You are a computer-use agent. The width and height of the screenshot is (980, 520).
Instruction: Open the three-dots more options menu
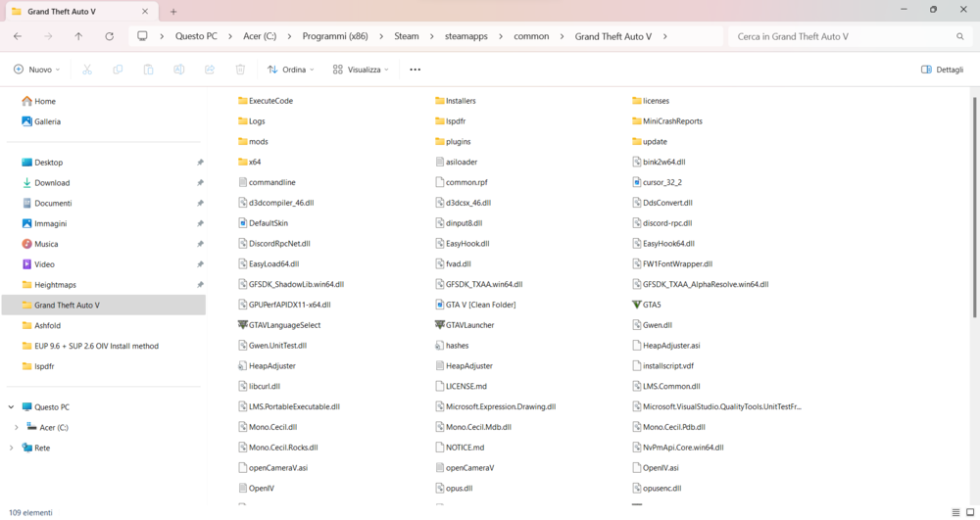tap(415, 70)
